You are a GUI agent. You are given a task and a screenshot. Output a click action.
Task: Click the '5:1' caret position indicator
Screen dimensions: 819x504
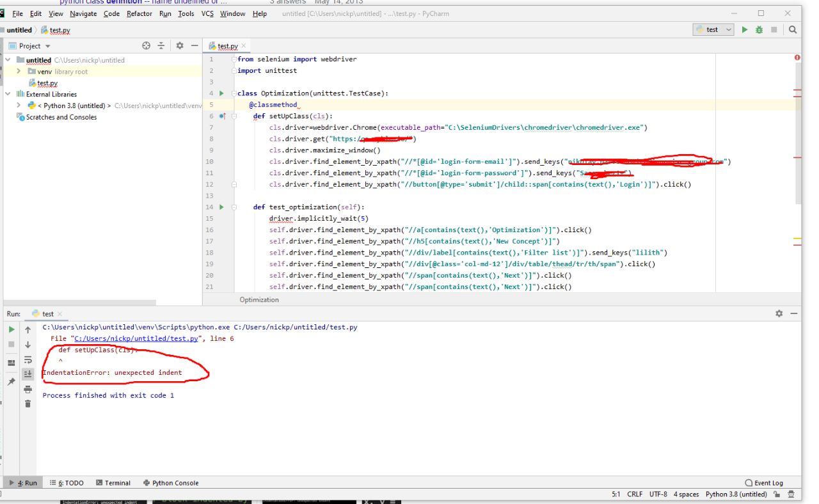coord(616,494)
